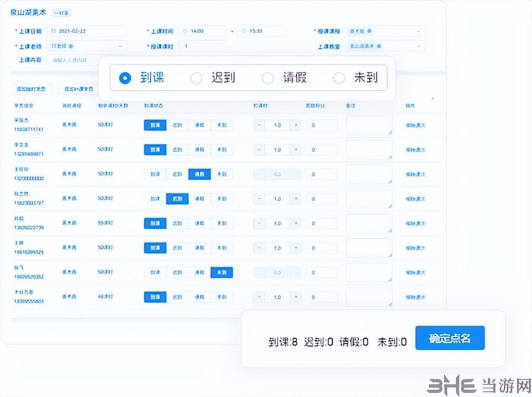Open the 上课老师 dropdown

[x=120, y=46]
